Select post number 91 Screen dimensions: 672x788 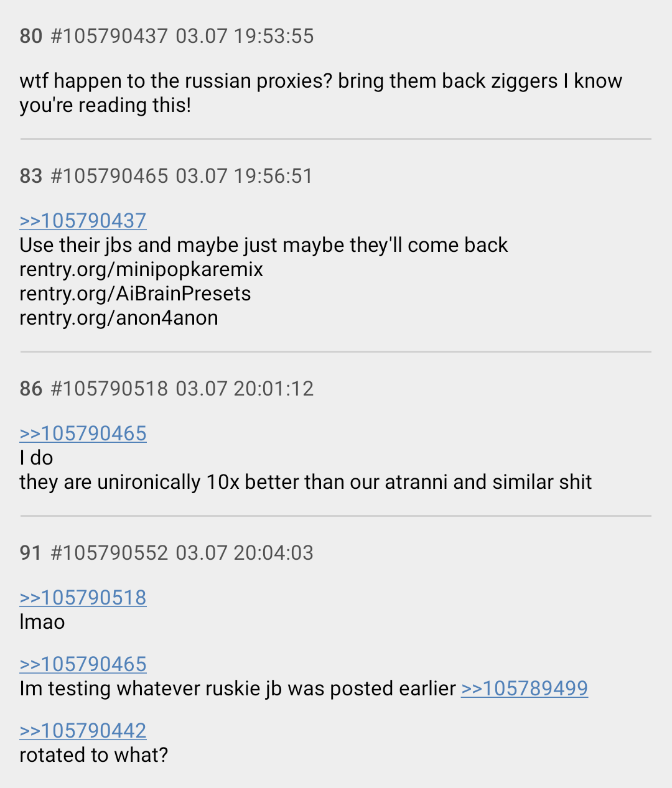(30, 553)
